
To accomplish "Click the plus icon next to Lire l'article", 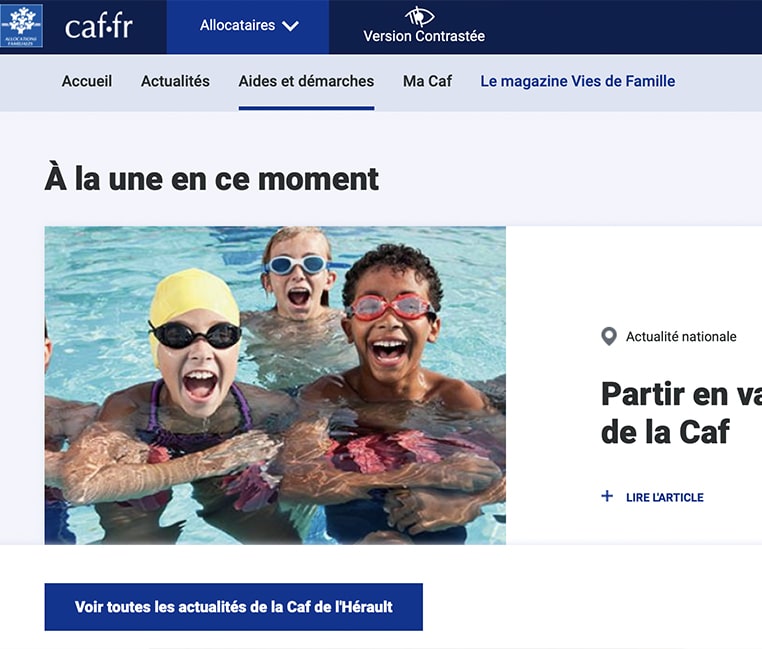I will (x=607, y=496).
